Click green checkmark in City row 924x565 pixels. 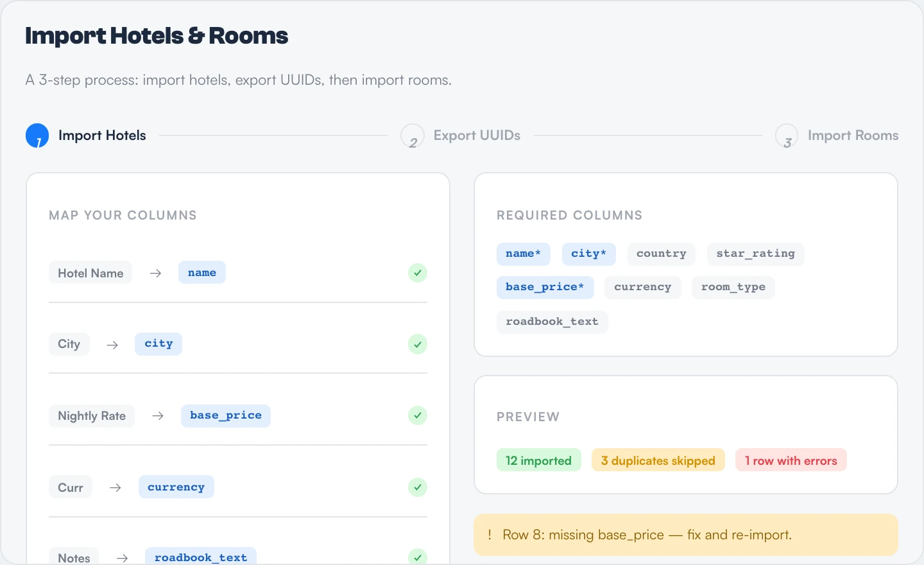(x=418, y=344)
